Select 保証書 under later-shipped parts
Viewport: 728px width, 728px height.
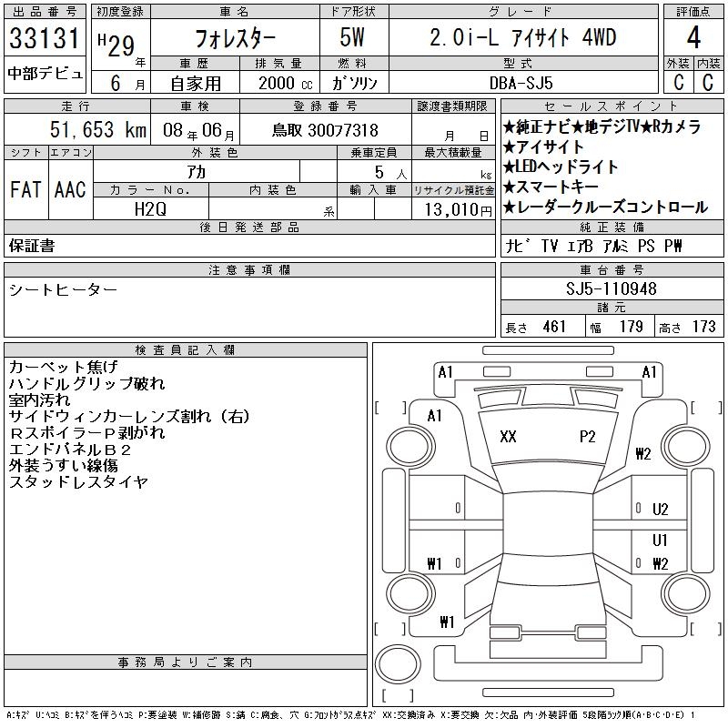click(32, 246)
